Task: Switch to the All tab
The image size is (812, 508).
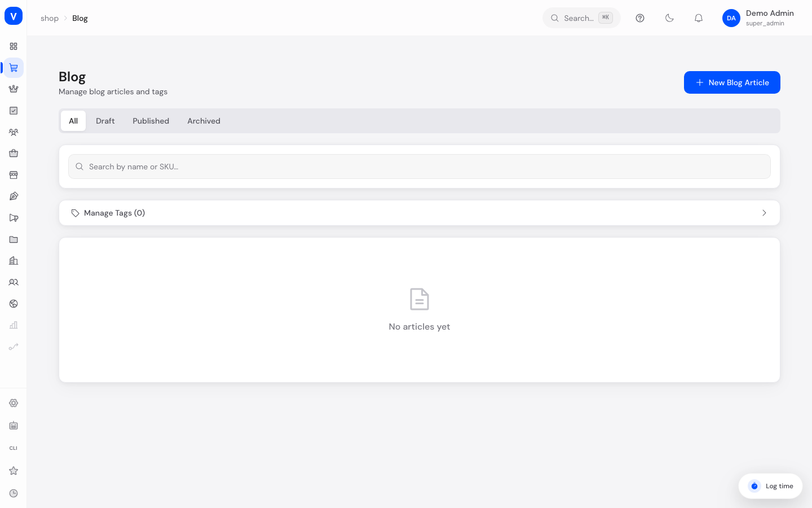Action: click(73, 121)
